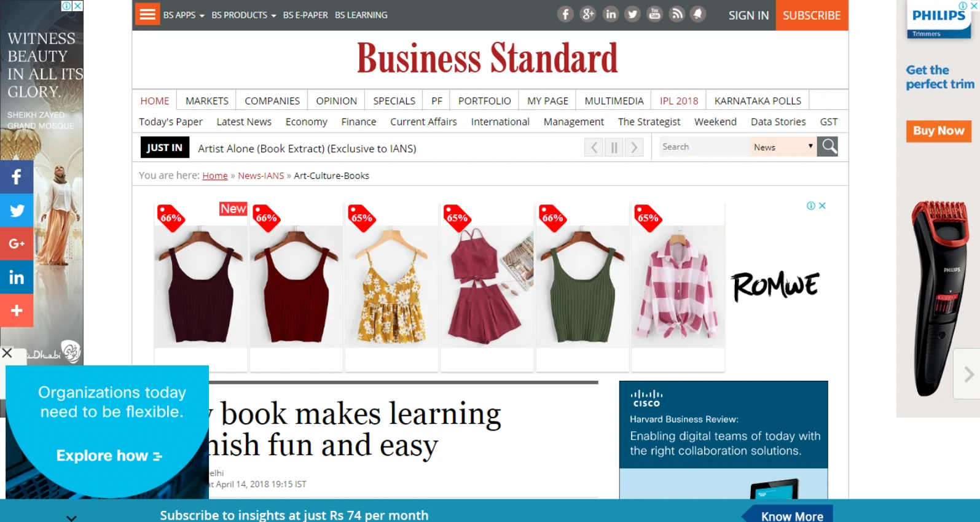Click the notification bell icon
This screenshot has height=522, width=980.
(x=698, y=14)
